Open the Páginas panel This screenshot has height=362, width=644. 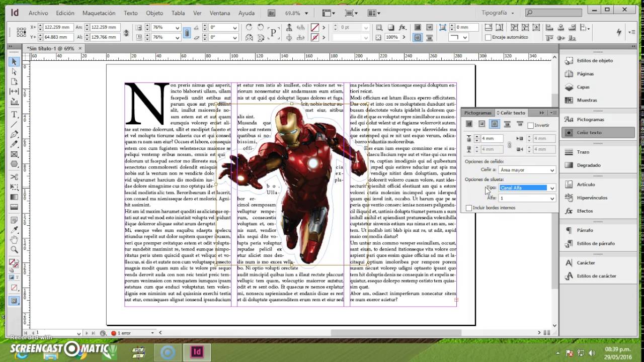point(585,74)
